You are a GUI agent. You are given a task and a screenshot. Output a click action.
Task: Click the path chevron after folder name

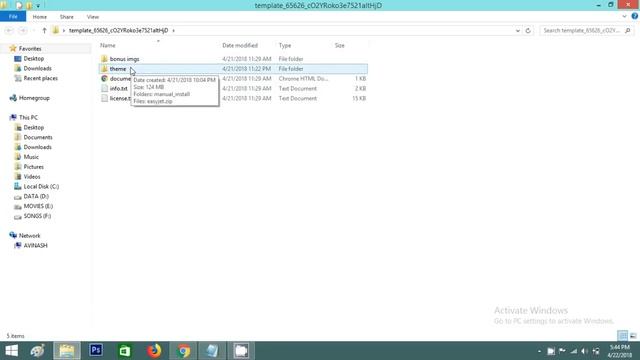pos(173,31)
